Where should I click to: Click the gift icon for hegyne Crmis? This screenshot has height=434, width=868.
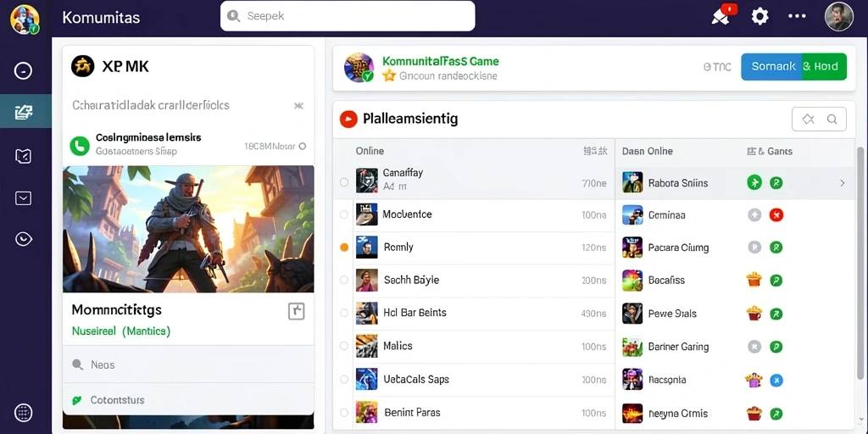(x=754, y=413)
